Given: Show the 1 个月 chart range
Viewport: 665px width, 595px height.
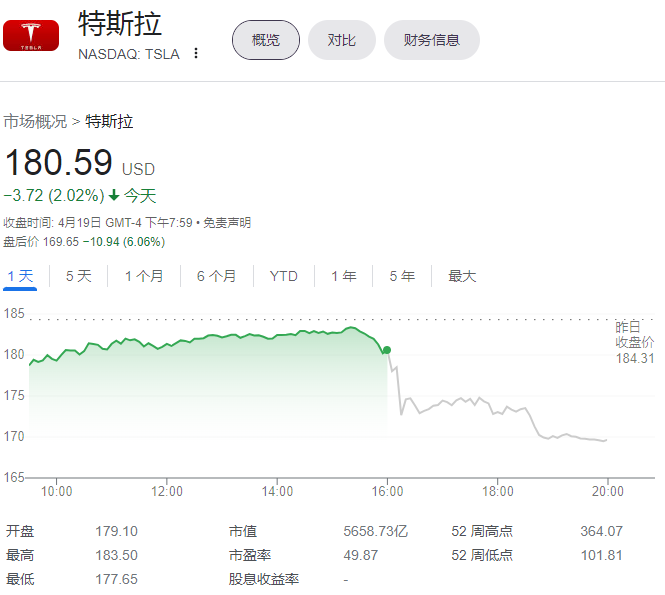Looking at the screenshot, I should pos(144,276).
